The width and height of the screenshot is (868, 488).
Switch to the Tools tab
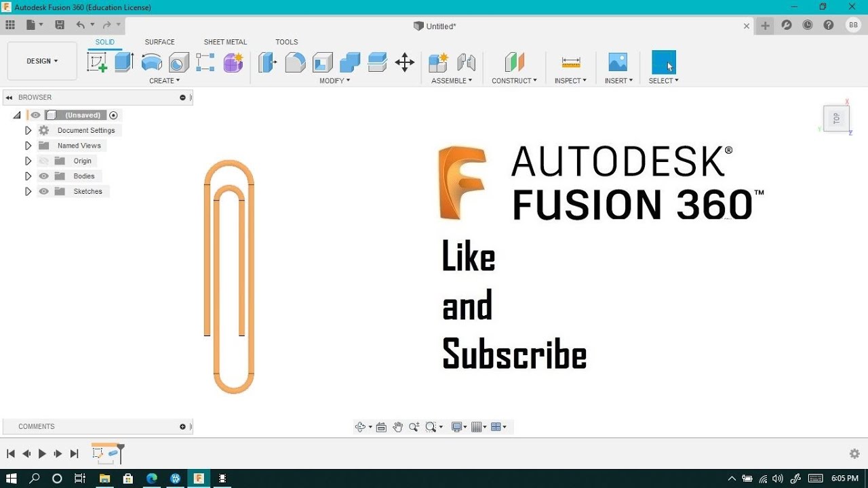(286, 42)
